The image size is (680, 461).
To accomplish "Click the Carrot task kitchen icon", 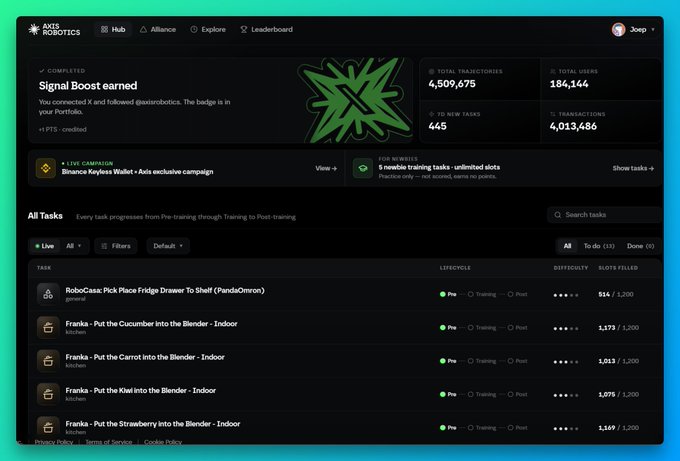I will pos(48,361).
